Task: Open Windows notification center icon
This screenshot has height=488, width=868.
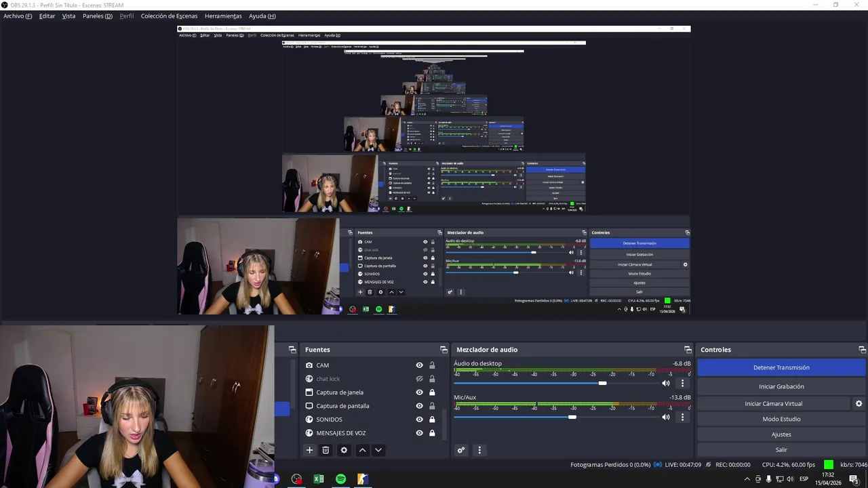Action: [854, 479]
